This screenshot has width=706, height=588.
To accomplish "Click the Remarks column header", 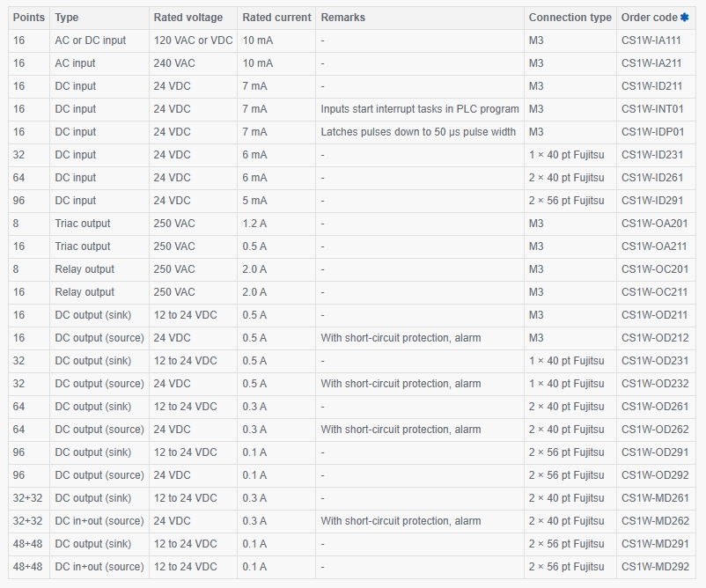I will (342, 18).
